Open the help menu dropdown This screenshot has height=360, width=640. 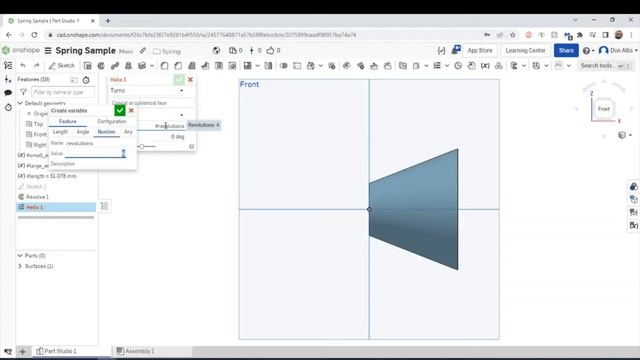click(x=588, y=51)
